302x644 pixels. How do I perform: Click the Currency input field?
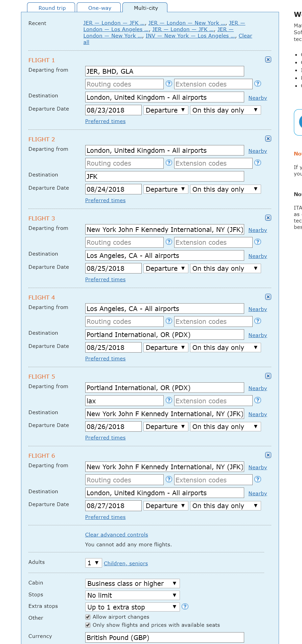[x=164, y=638]
